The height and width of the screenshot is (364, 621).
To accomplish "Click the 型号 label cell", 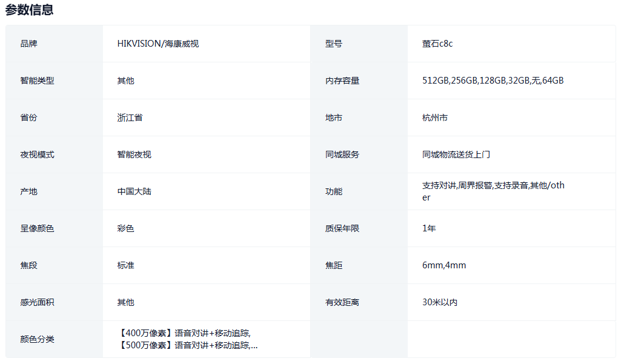I will point(333,44).
